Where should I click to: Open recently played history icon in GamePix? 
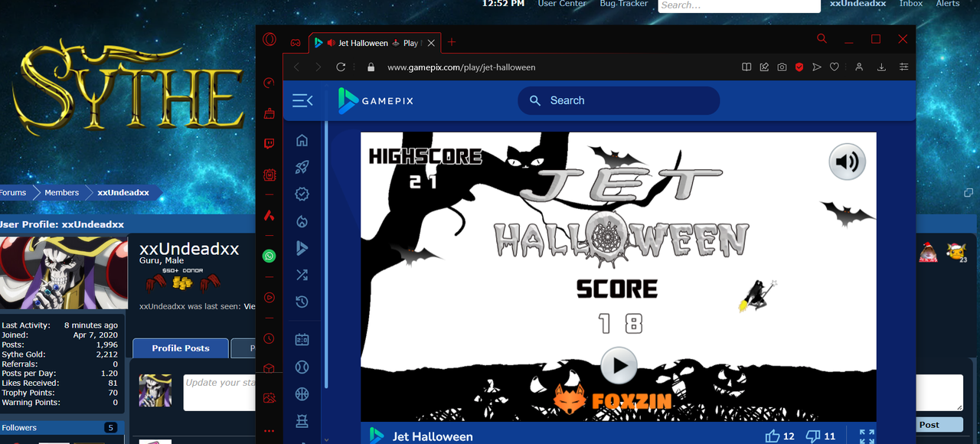(x=302, y=302)
